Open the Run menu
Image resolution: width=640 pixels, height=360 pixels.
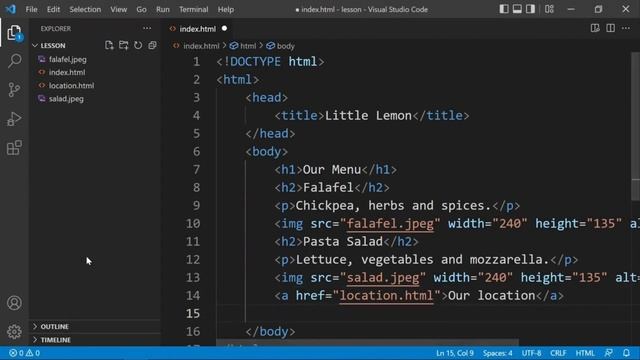pos(162,9)
